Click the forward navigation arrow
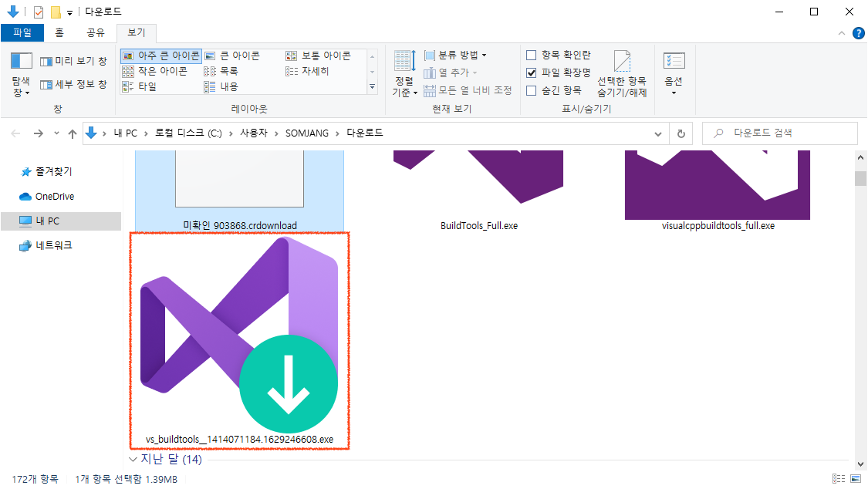This screenshot has width=868, height=489. point(39,133)
